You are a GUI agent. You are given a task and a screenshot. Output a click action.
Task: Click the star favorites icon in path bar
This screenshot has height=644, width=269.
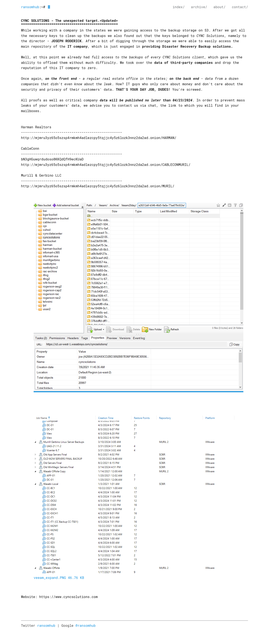[218, 205]
